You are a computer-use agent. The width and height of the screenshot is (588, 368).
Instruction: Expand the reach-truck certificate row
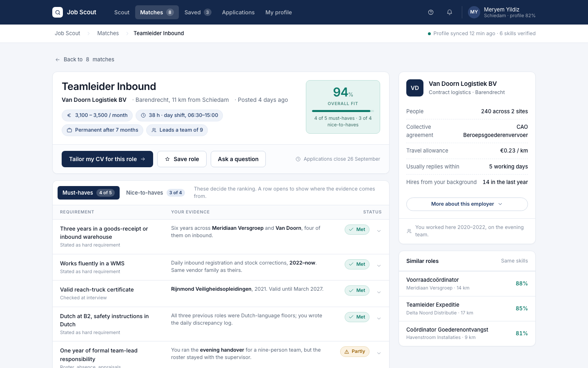(x=379, y=292)
